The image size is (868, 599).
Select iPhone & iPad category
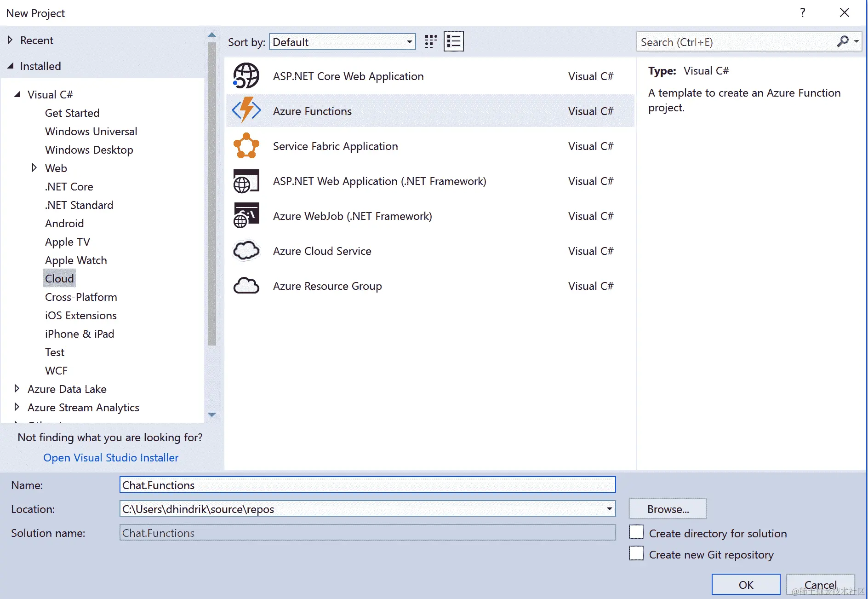pyautogui.click(x=80, y=334)
